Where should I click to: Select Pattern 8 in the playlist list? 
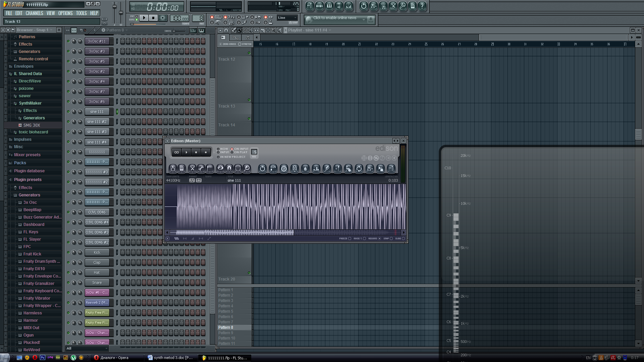coord(234,327)
